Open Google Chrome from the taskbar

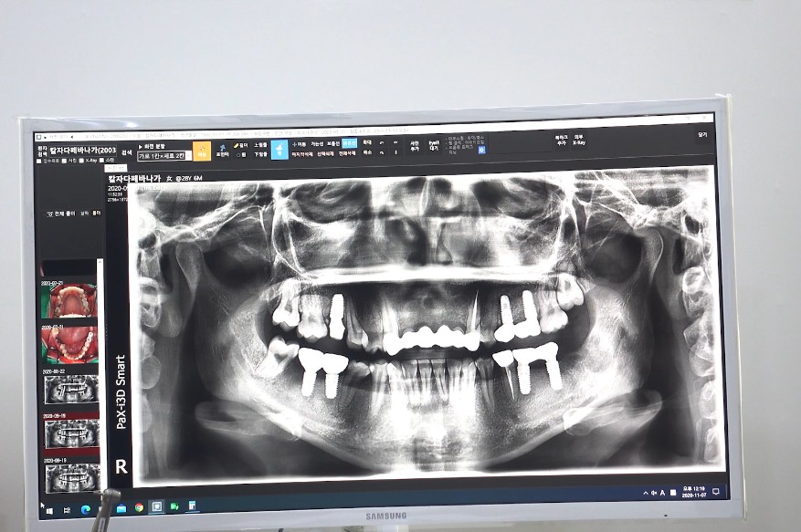[139, 508]
